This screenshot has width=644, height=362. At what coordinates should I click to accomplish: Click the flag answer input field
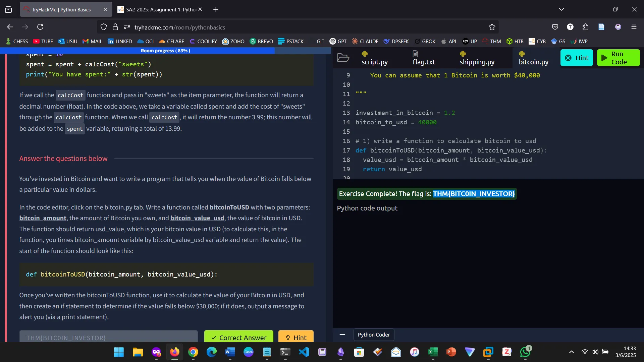pos(108,337)
